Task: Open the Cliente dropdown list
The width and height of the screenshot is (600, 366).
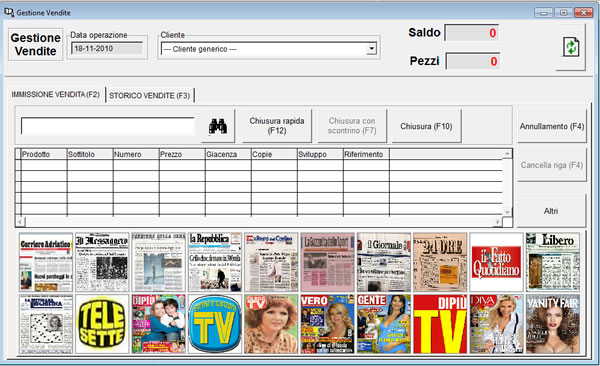Action: pos(371,49)
